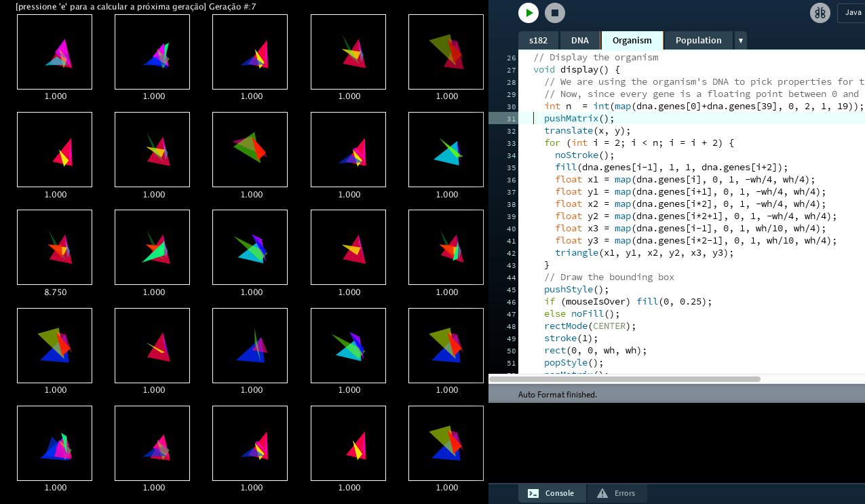Toggle the debugger butterfly icon
This screenshot has height=504, width=865.
[820, 13]
